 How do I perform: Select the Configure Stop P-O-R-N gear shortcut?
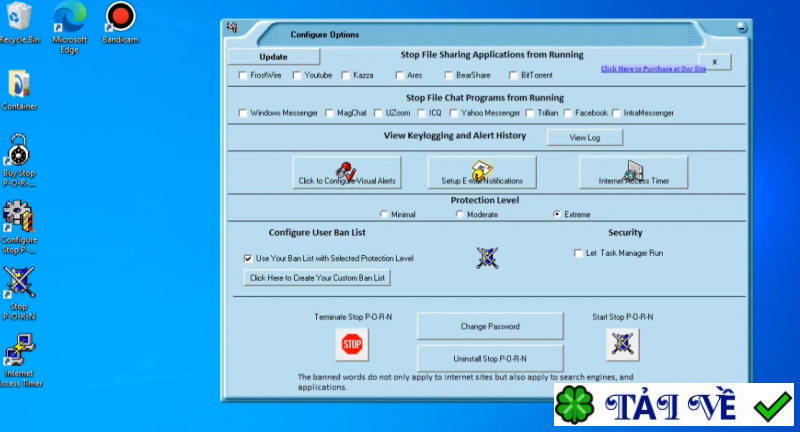point(19,227)
